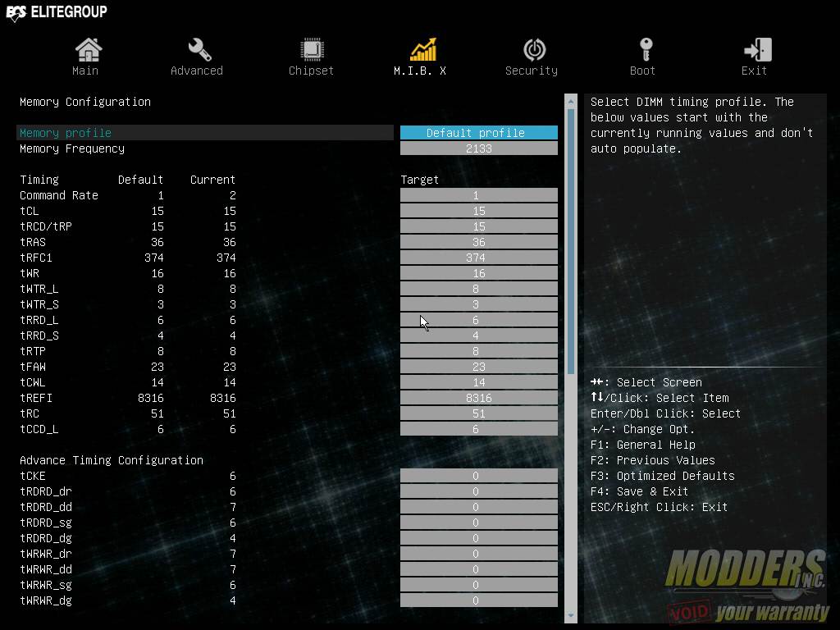
Task: Switch to the Security tab label
Action: point(532,71)
